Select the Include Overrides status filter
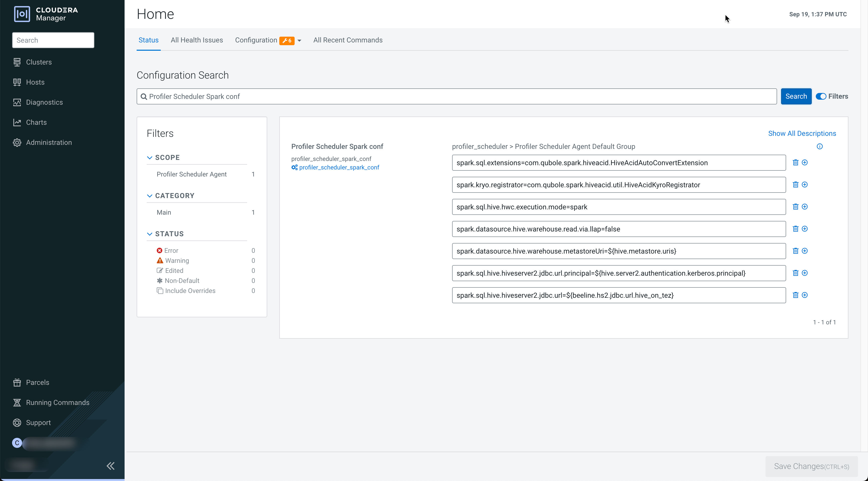Screen dimensions: 868x481 click(x=190, y=291)
